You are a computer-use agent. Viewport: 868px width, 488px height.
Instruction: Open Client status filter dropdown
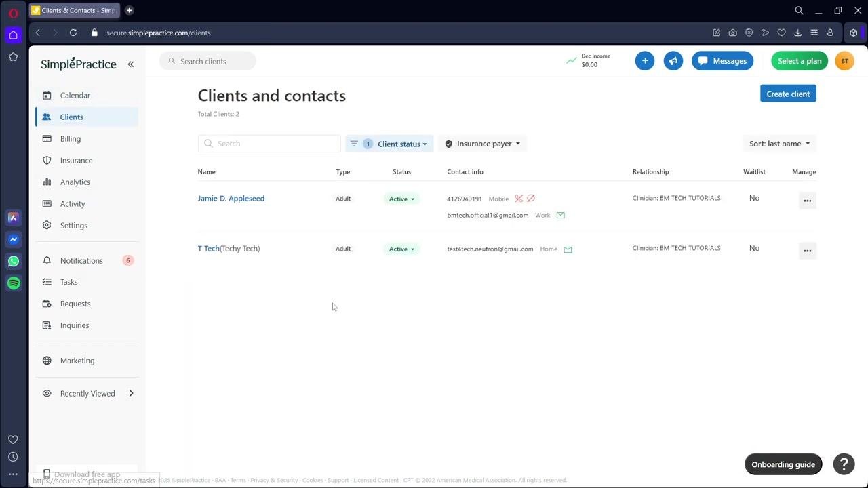[x=389, y=144]
